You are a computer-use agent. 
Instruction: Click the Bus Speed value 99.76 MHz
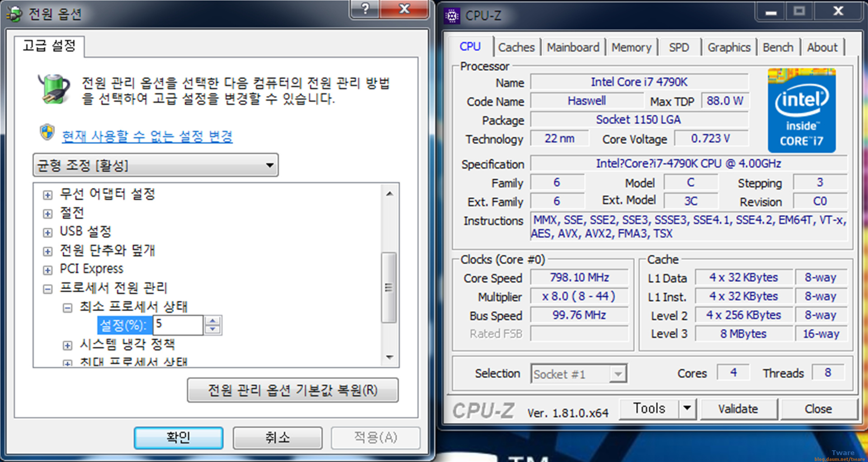(x=579, y=315)
